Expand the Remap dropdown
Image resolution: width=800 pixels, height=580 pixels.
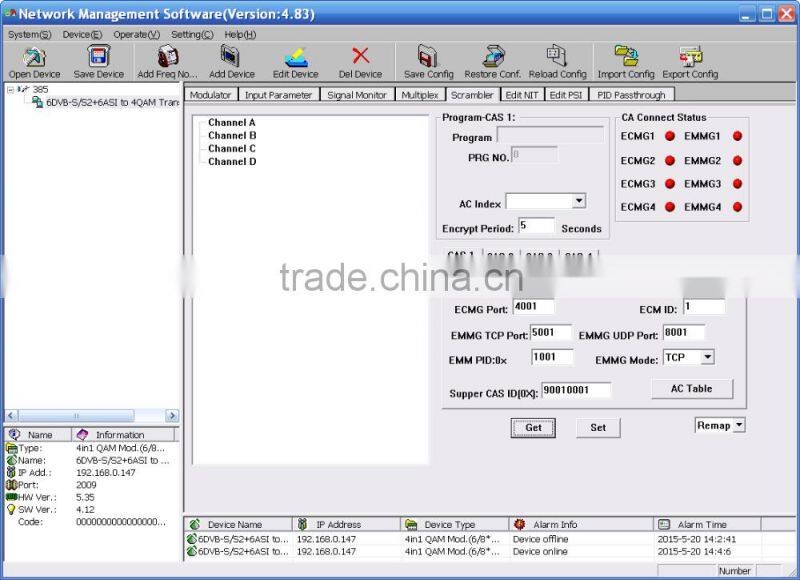(738, 425)
